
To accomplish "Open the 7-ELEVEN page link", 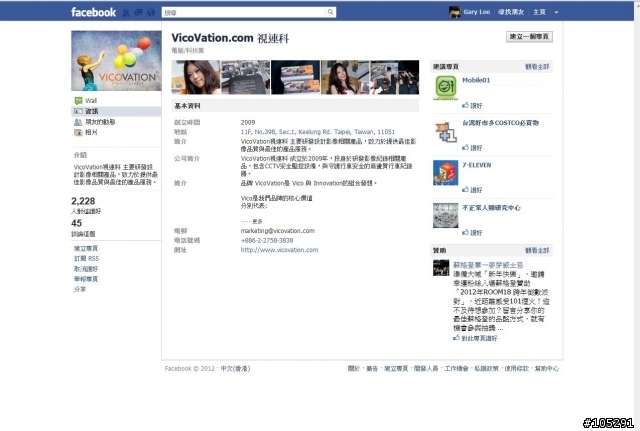I will coord(477,165).
